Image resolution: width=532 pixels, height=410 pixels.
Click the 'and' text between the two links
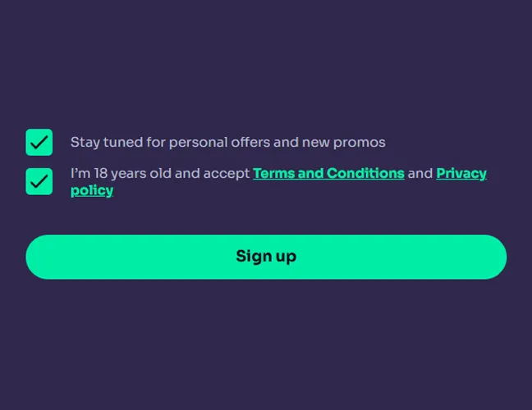(x=420, y=173)
